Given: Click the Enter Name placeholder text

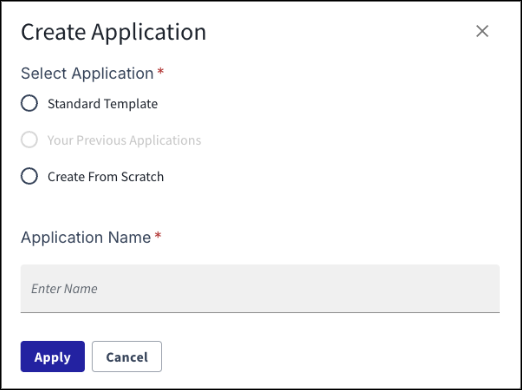Looking at the screenshot, I should (64, 289).
